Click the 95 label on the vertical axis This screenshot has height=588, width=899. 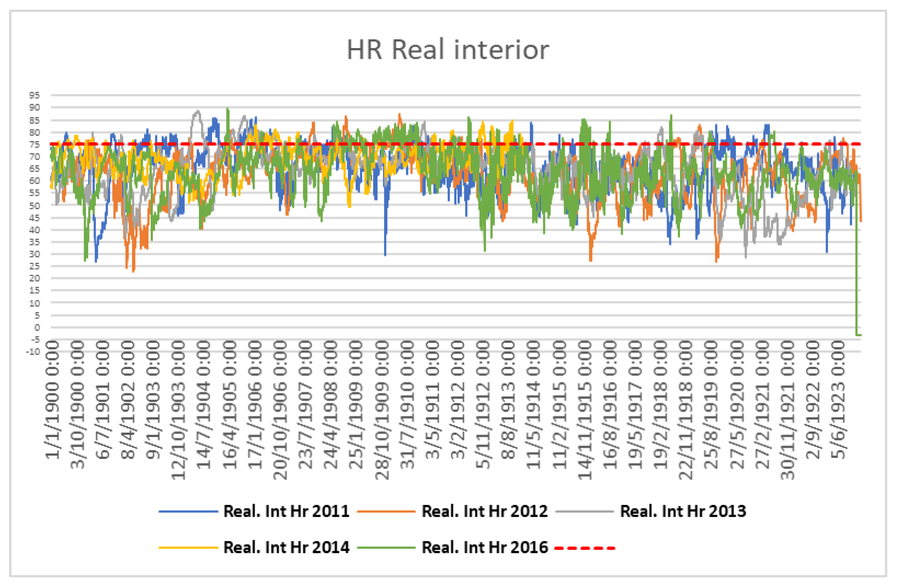pos(34,95)
